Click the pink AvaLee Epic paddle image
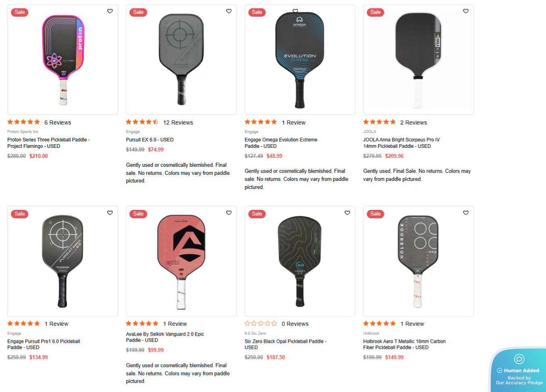546x392 pixels. coord(181,261)
